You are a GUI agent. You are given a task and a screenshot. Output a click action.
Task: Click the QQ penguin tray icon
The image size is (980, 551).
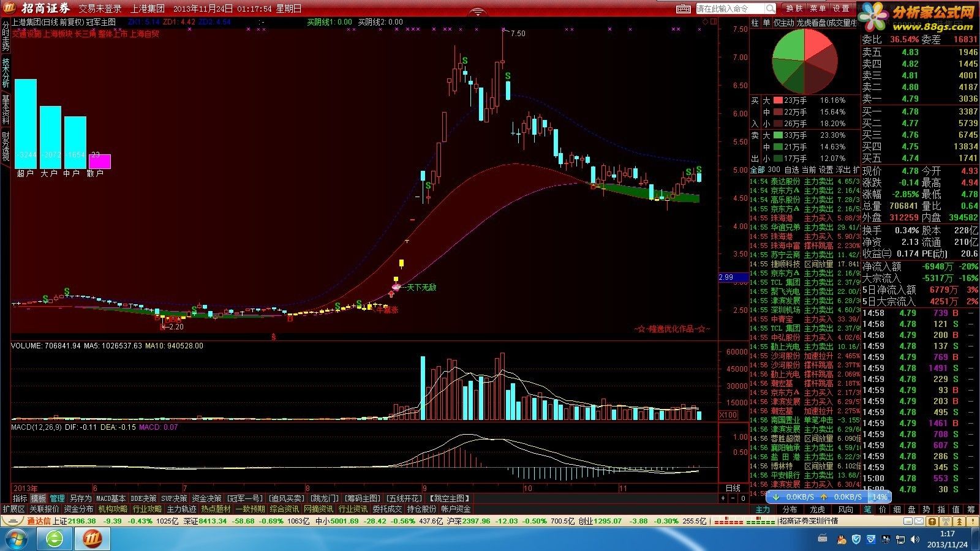coord(842,539)
